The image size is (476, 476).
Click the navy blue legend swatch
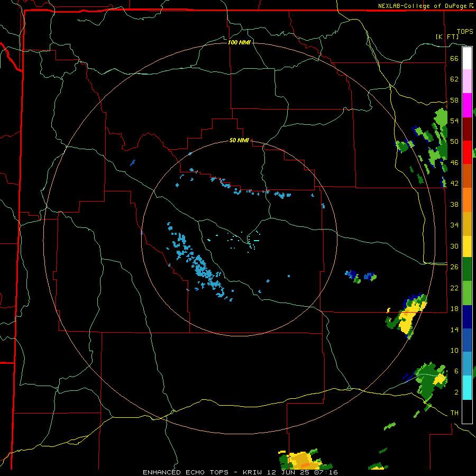click(467, 317)
